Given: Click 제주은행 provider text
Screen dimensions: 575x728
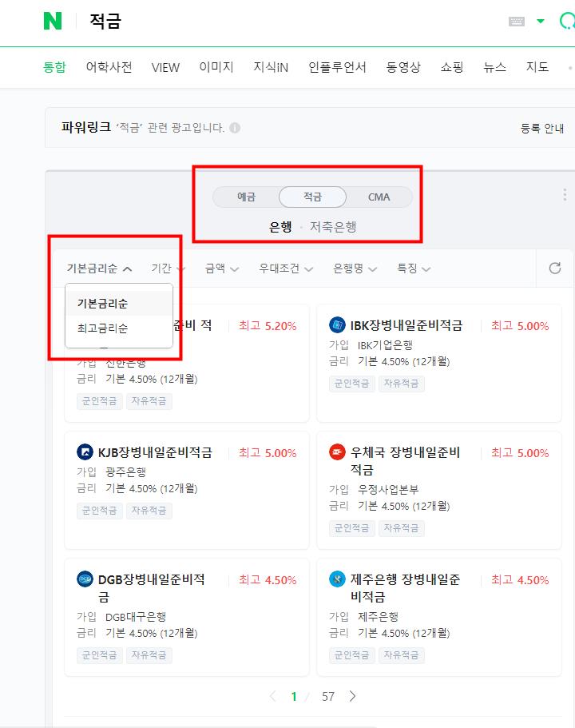Looking at the screenshot, I should point(378,617).
